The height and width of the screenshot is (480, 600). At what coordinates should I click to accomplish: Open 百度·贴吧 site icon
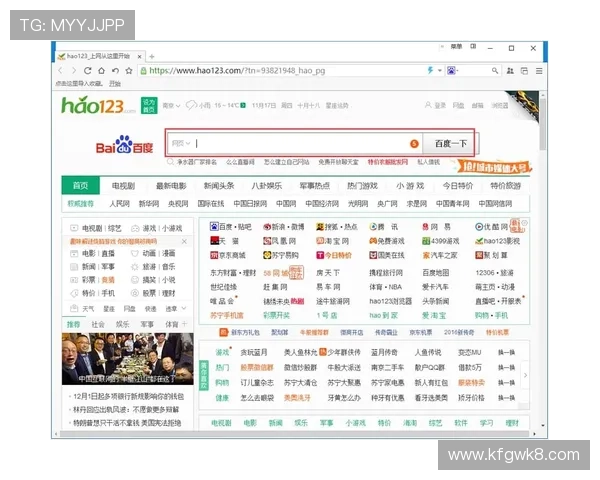214,227
